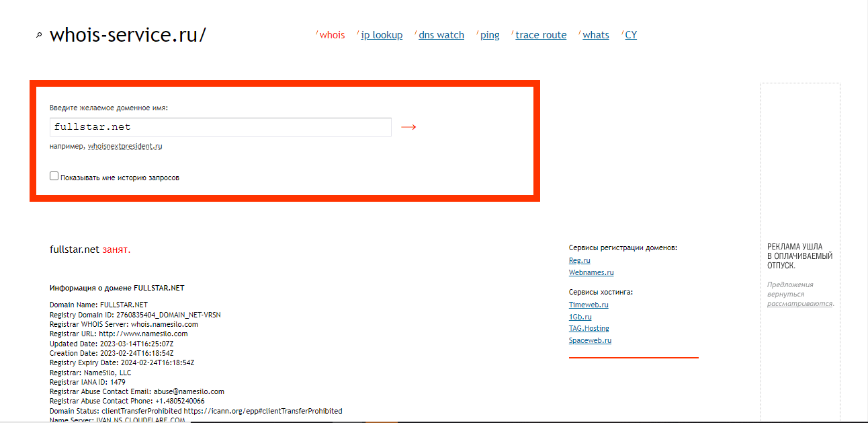Open the Webnames.ru link
868x423 pixels.
(x=591, y=272)
